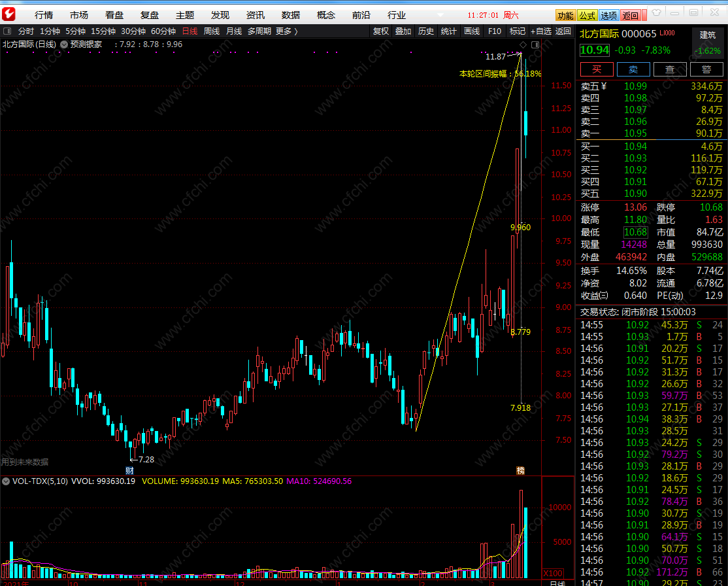Image resolution: width=728 pixels, height=586 pixels.
Task: Click the 买一 bid price 10.94
Action: point(635,146)
